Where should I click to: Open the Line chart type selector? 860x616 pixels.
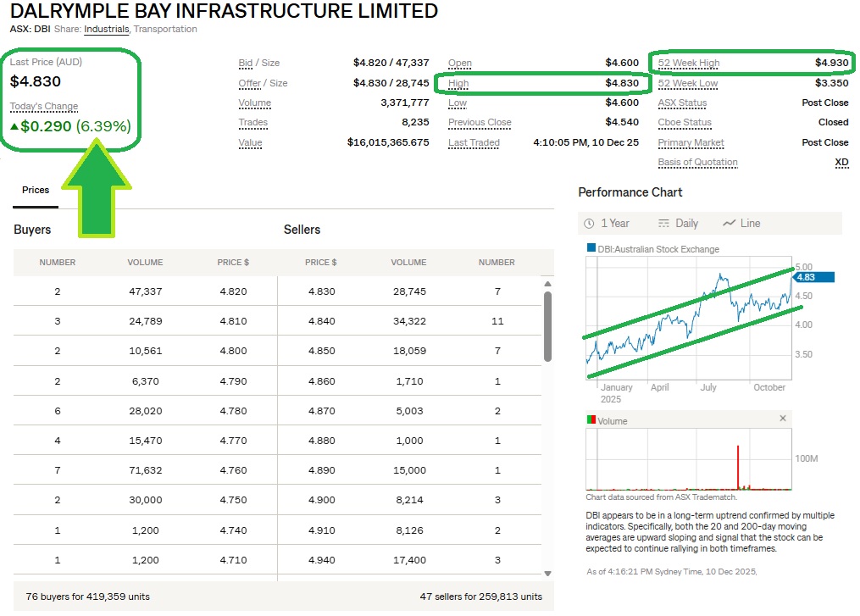click(750, 224)
